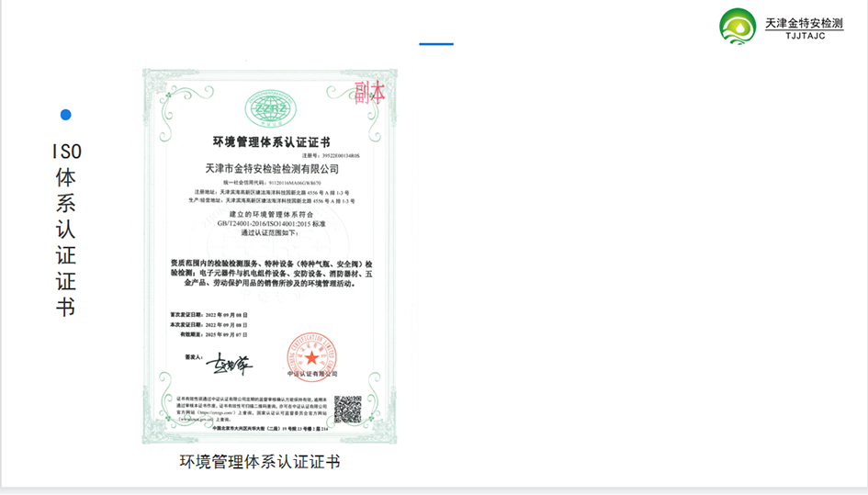868x495 pixels.
Task: Click the bold certification scope paragraph
Action: tap(270, 274)
